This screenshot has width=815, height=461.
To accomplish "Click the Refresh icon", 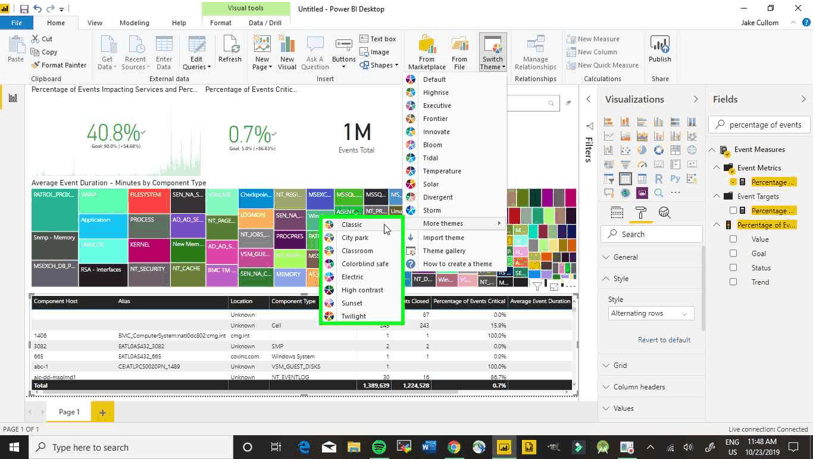I will click(230, 49).
